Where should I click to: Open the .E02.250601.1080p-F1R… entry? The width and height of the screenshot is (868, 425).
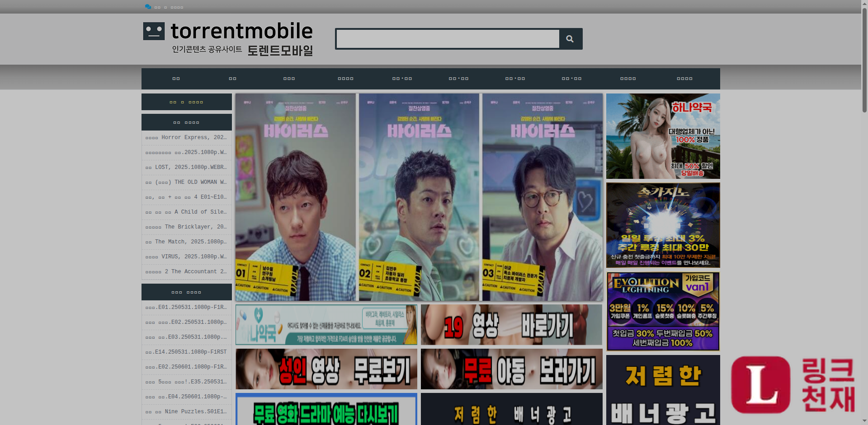tap(186, 367)
